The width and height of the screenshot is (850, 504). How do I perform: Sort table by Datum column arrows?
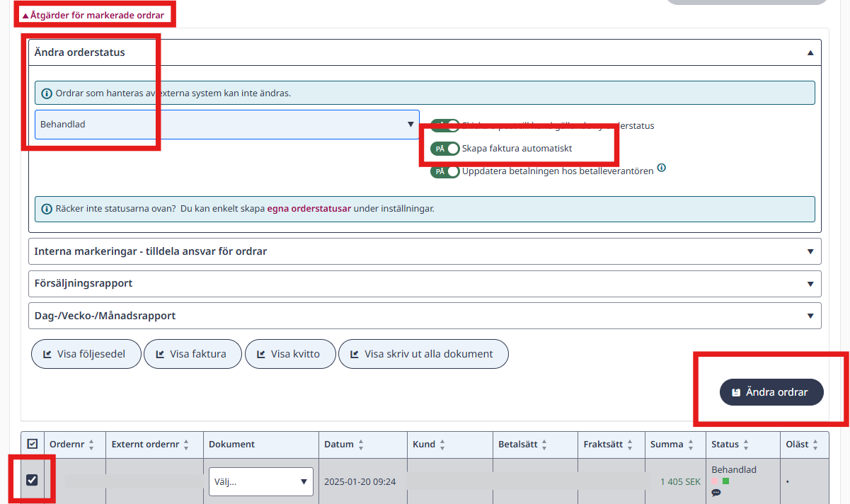click(361, 445)
